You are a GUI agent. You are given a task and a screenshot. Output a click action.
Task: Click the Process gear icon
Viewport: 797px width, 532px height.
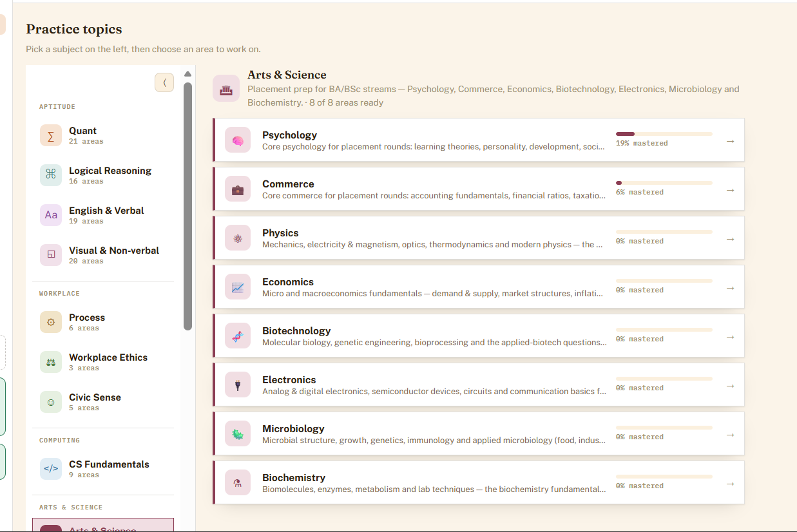point(51,322)
